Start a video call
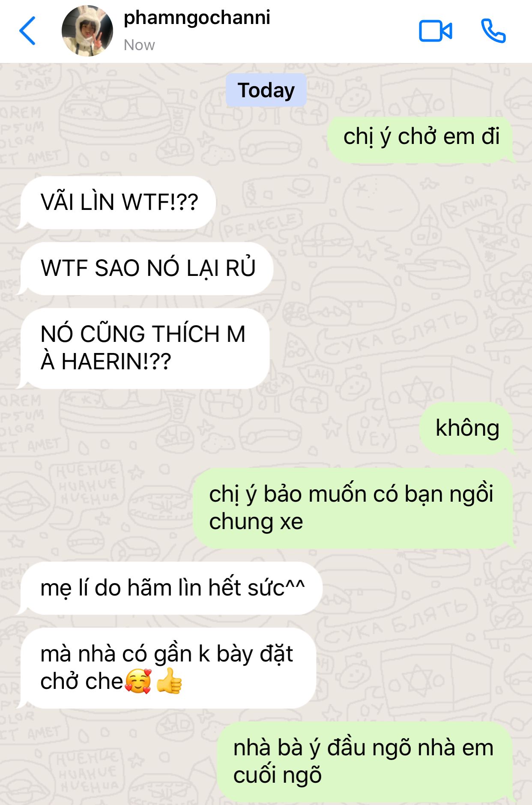532x805 pixels. tap(435, 31)
